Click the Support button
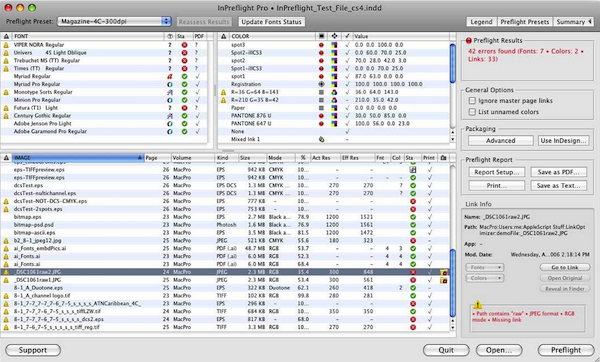This screenshot has height=362, width=600. tap(33, 350)
